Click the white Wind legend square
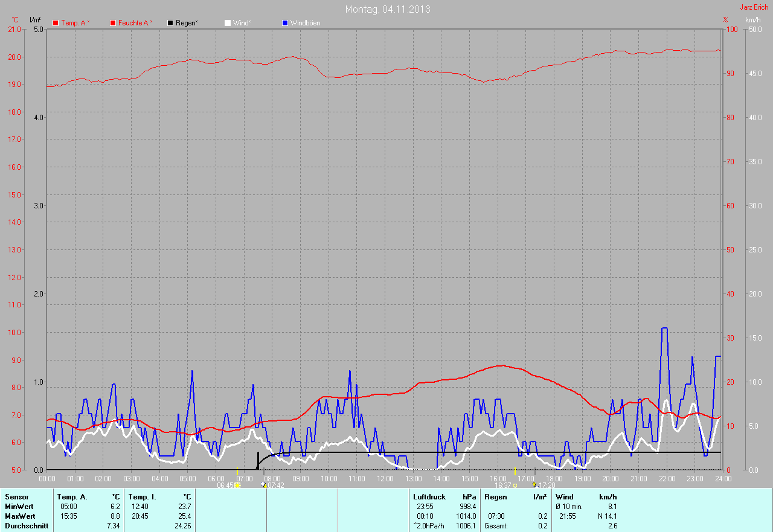 coord(228,23)
